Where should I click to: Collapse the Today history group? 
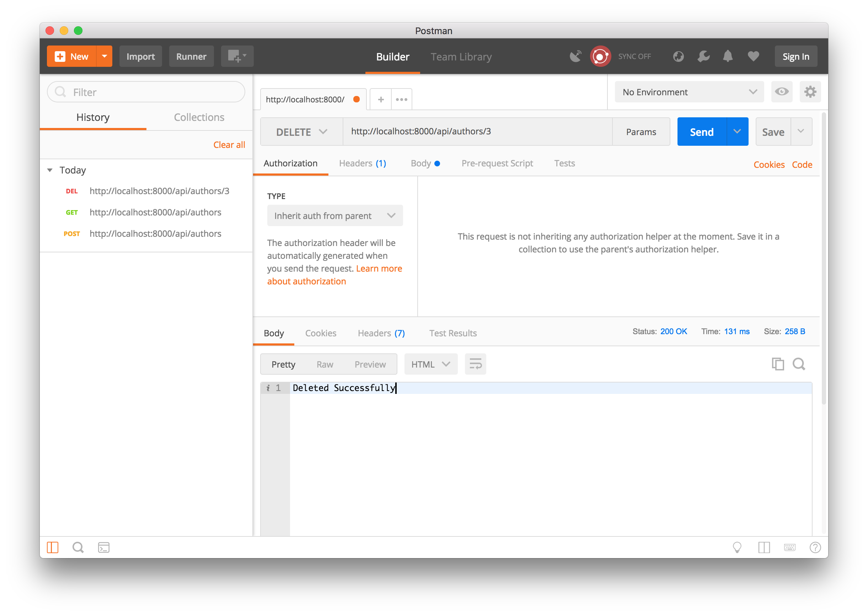(x=50, y=170)
